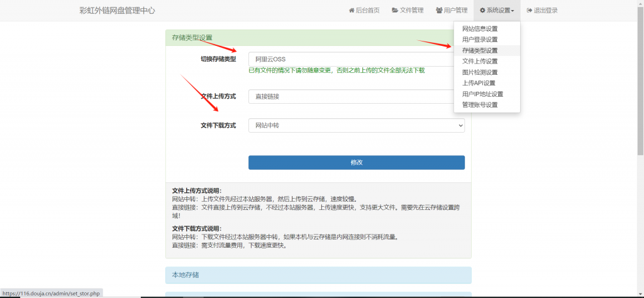Click the status bar URL 116.douja.cn/admin/set_stor.php

pyautogui.click(x=50, y=294)
